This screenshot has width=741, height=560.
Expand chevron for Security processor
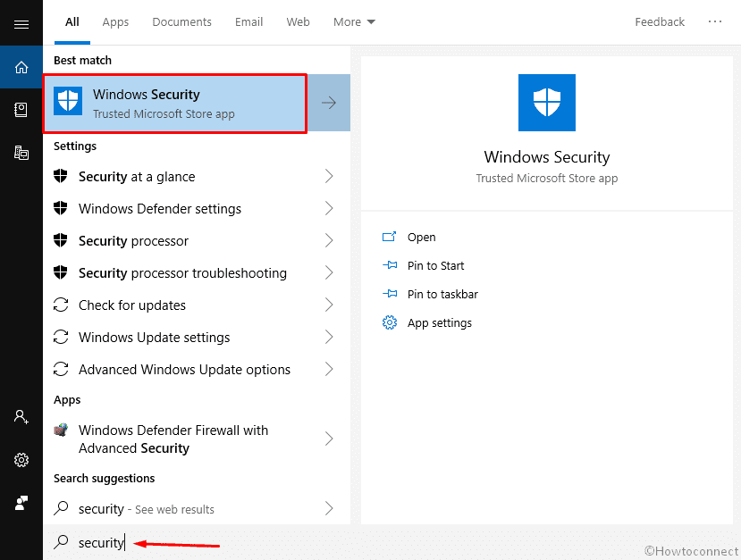[329, 240]
